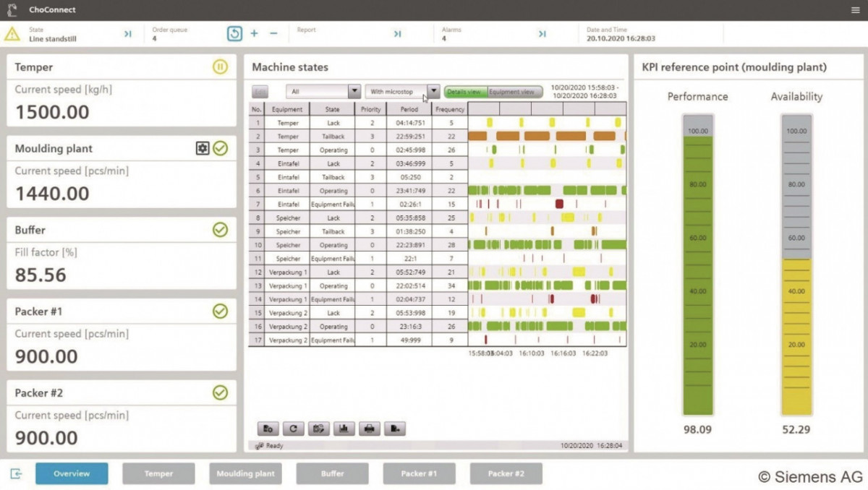Switch to Equipment view toggle
Viewport: 868px width, 490px height.
point(514,92)
